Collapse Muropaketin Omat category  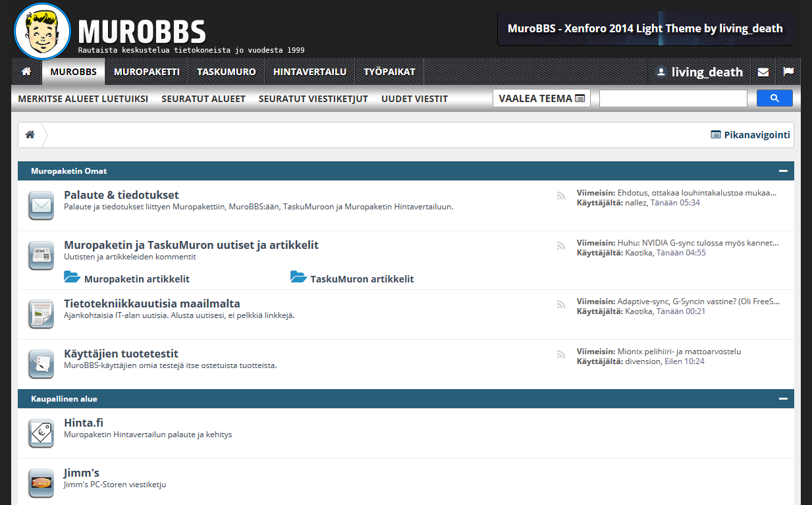coord(783,171)
